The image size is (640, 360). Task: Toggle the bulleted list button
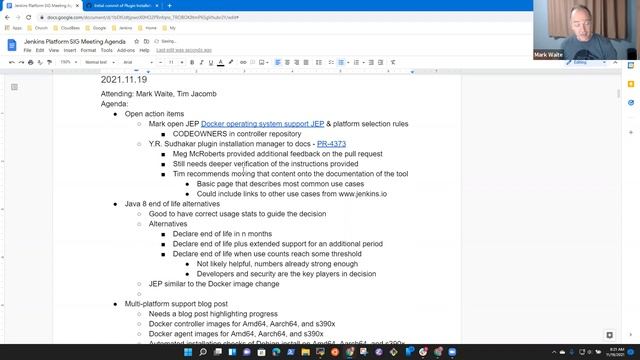(341, 62)
